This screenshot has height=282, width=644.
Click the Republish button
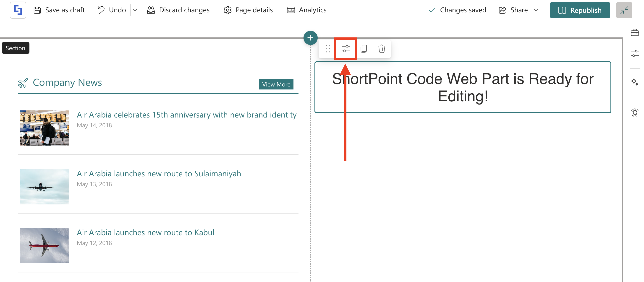580,10
